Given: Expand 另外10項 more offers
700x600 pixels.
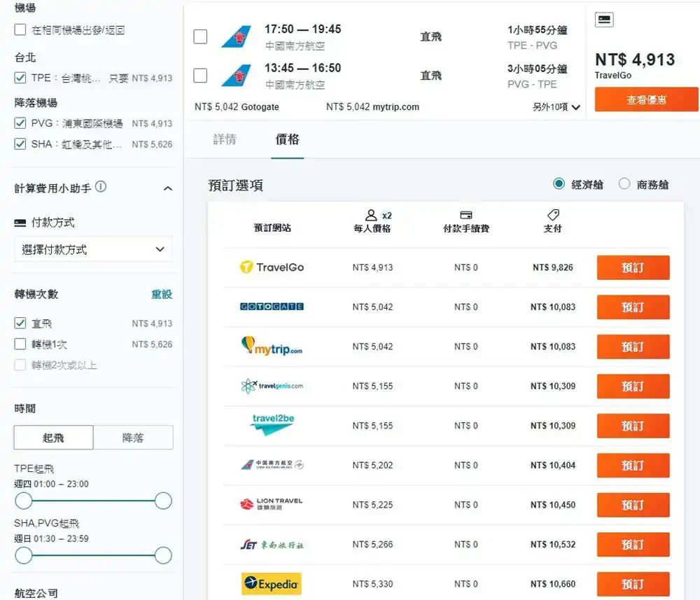Looking at the screenshot, I should click(x=556, y=107).
